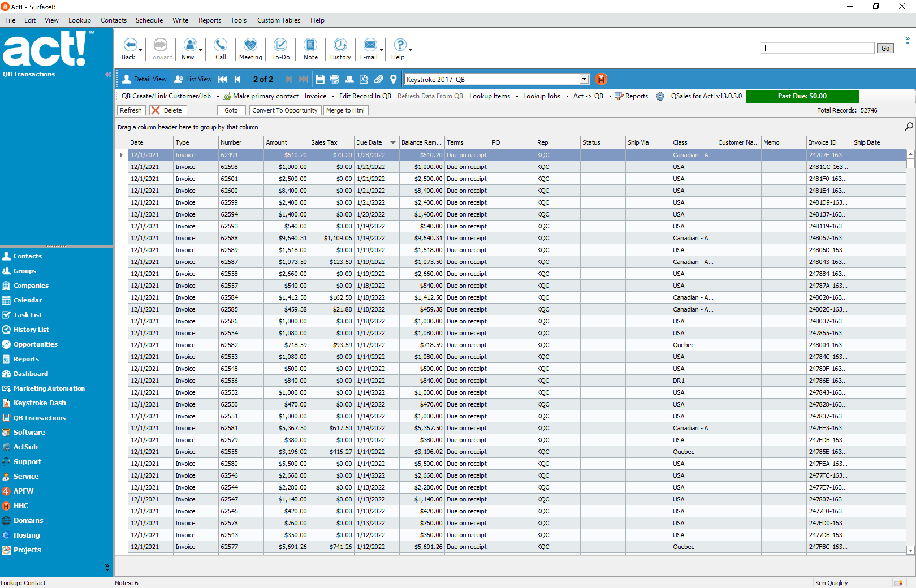Open the Tools menu
Screen dimensions: 916x588
pos(238,20)
